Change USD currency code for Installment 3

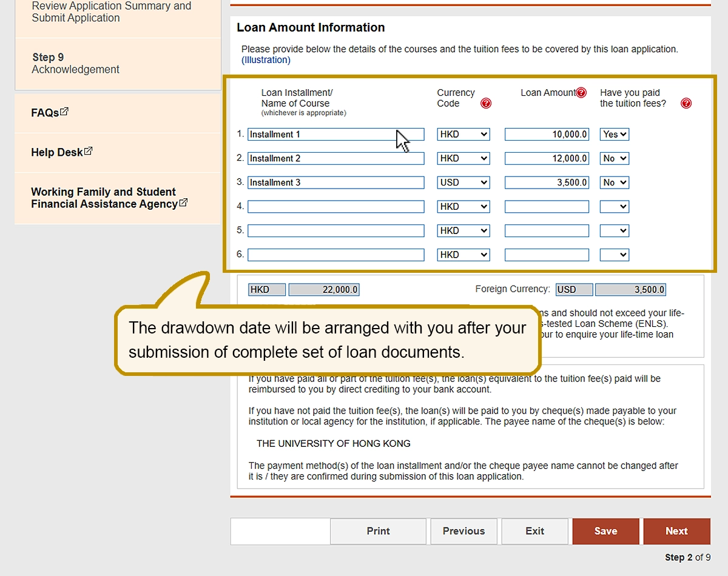click(463, 183)
